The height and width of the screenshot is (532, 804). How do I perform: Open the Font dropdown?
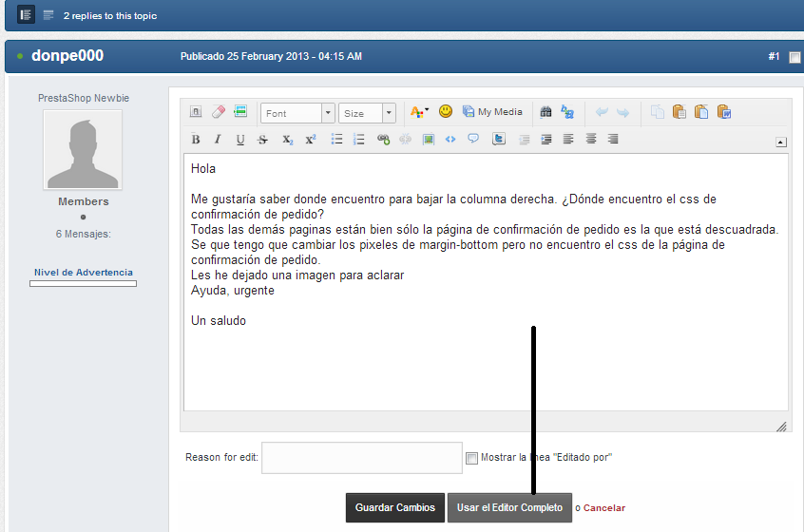(x=297, y=113)
